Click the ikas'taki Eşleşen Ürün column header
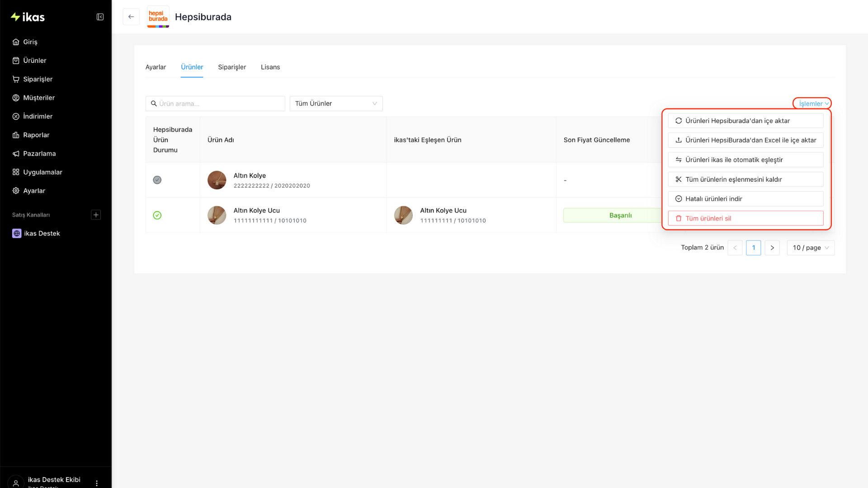The width and height of the screenshot is (868, 488). [x=428, y=140]
